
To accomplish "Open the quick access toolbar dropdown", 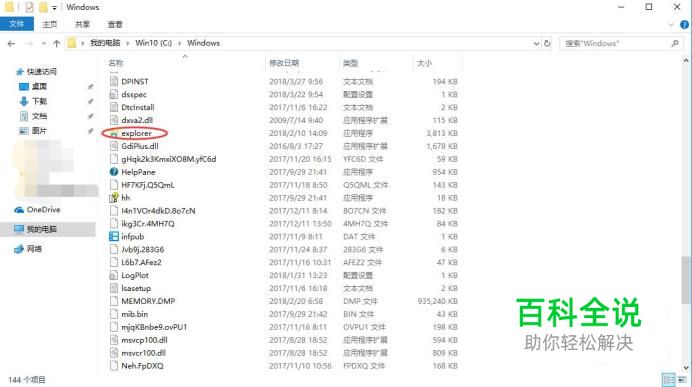I will point(54,8).
